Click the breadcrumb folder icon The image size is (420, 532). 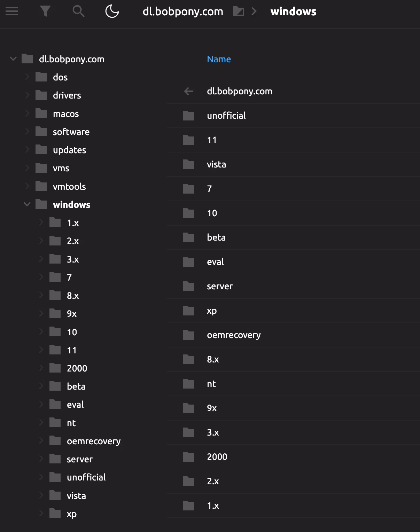point(239,11)
